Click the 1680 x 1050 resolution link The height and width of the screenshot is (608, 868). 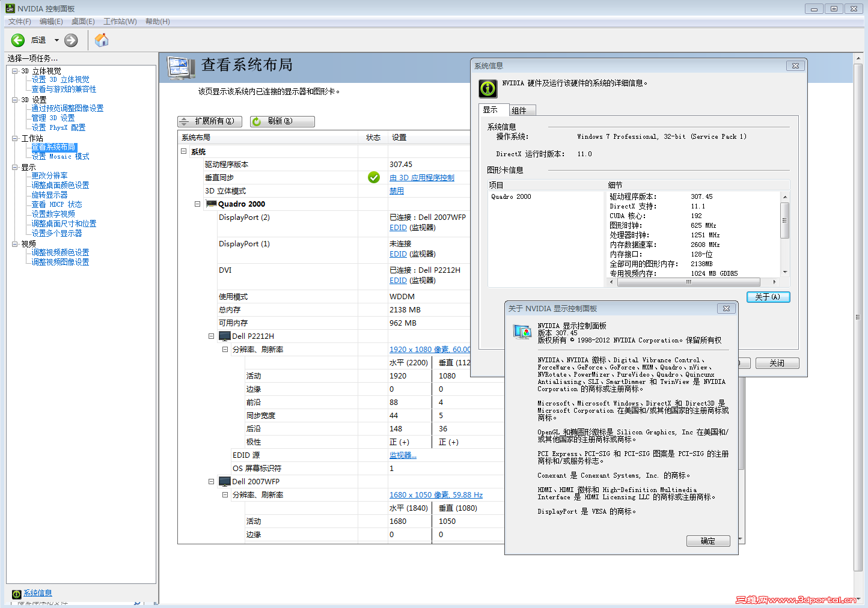[436, 495]
